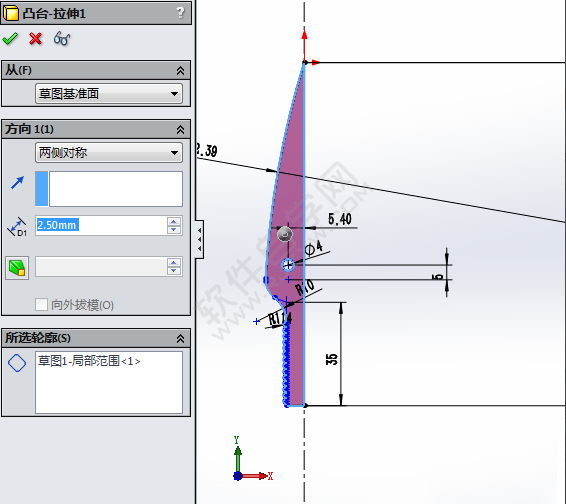Select the Φ4 circle in the sketch
Screen dimensions: 566x504
288,265
